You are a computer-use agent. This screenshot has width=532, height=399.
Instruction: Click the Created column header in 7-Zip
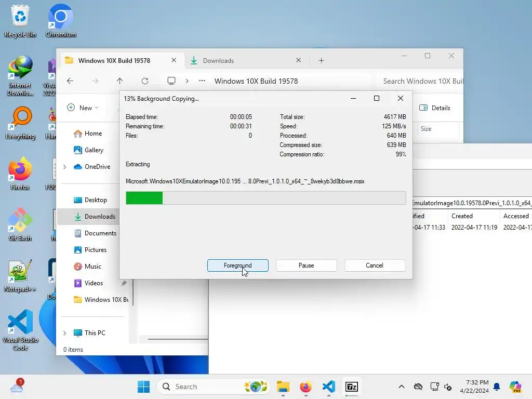[462, 216]
